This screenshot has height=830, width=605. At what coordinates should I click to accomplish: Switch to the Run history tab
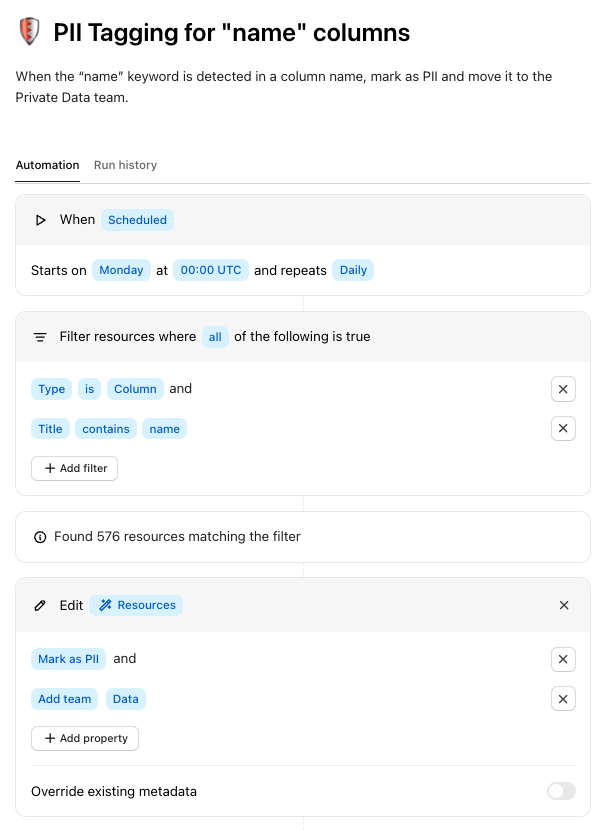[x=125, y=165]
